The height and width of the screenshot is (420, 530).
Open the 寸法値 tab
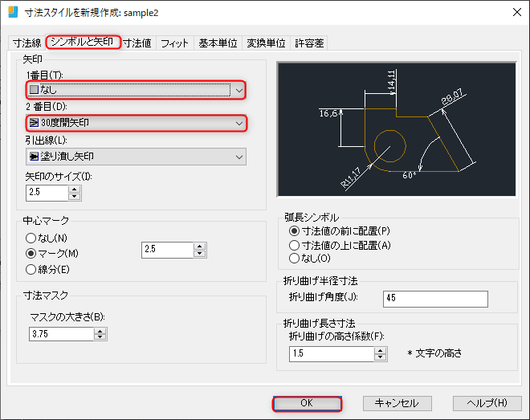(x=137, y=43)
